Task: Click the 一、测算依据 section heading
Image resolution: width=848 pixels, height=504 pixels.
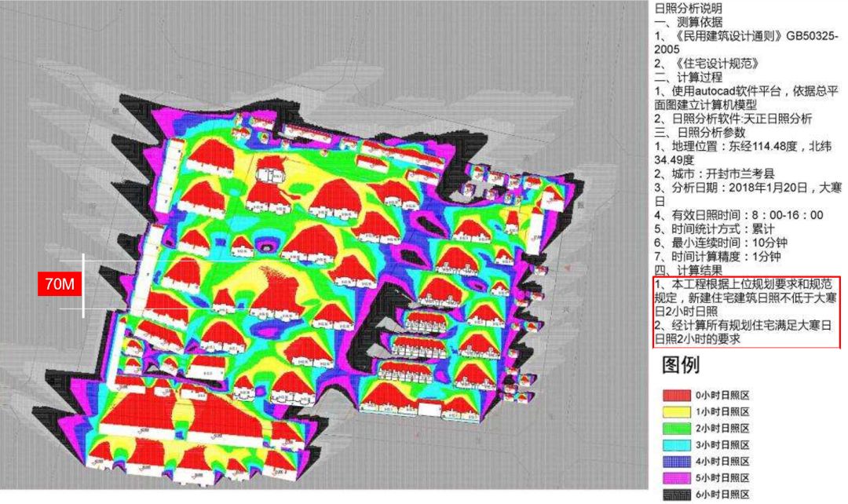Action: [688, 22]
